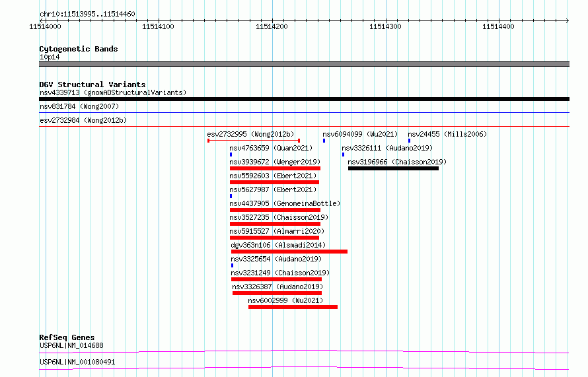Click the nsv3939672 (Wenger2019) label

pos(275,162)
